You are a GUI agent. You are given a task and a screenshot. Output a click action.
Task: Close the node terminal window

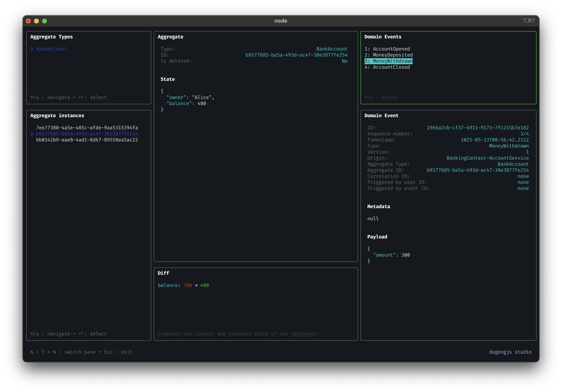tap(28, 21)
